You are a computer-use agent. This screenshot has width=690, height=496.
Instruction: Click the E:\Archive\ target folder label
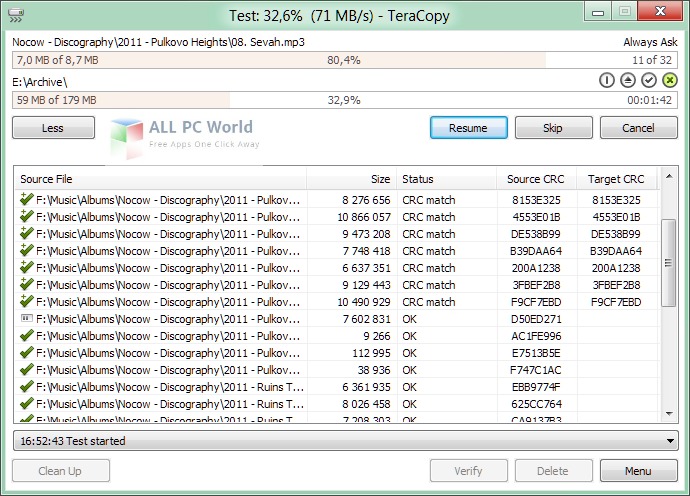click(x=40, y=82)
